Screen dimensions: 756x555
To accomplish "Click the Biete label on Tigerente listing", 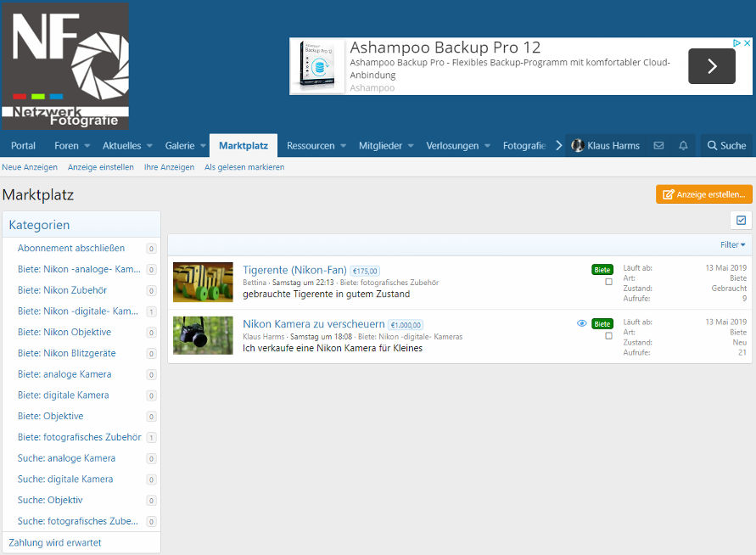I will click(x=602, y=270).
